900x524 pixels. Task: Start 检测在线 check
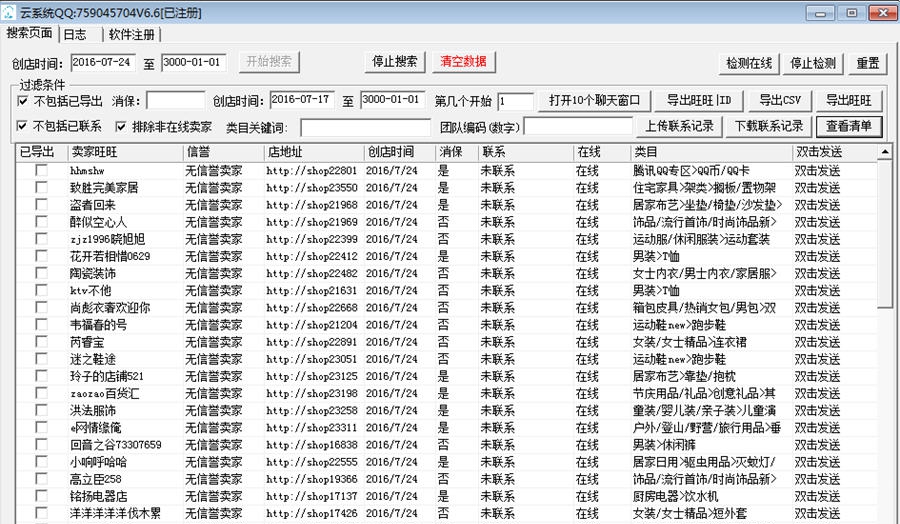coord(749,63)
